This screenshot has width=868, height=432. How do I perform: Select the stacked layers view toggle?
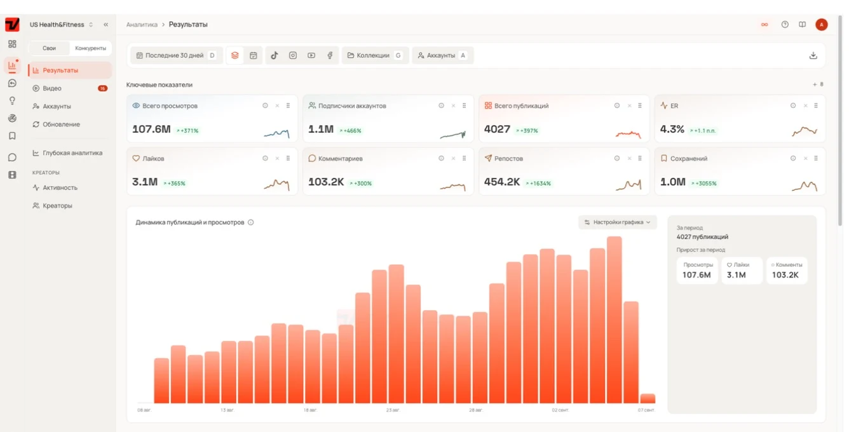[235, 55]
